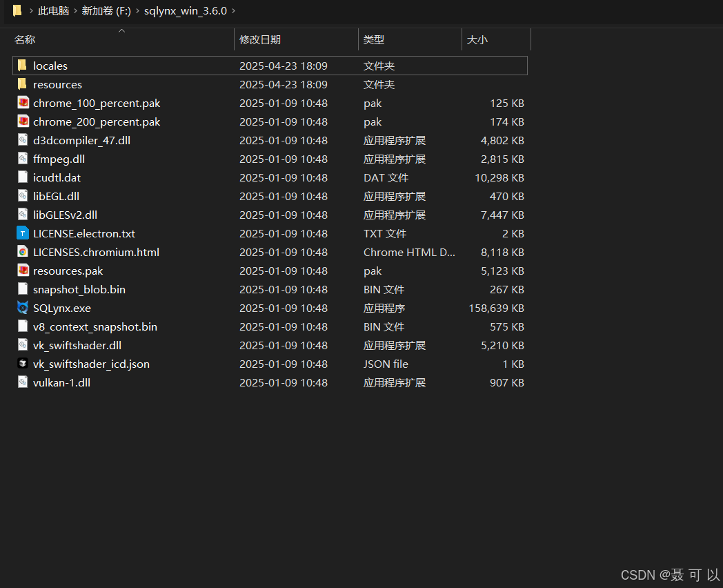
Task: Expand the chevron before 此电脑
Action: pos(31,10)
